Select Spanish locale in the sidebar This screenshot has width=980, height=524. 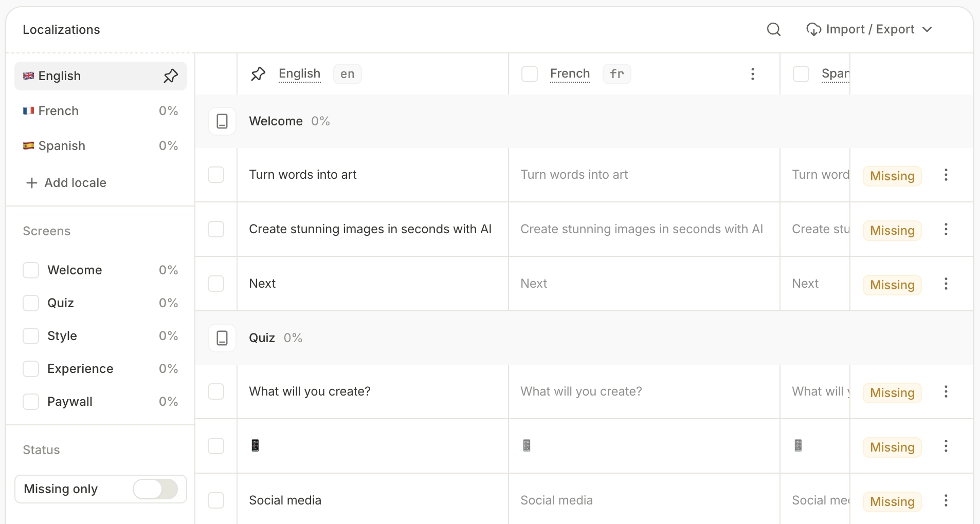point(101,146)
